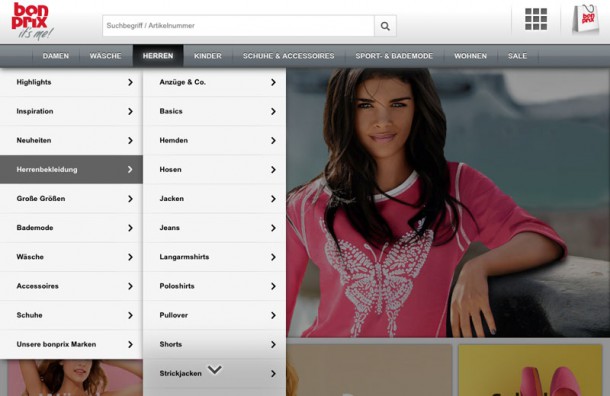Expand Anzüge & Co. arrow
The image size is (610, 396).
coord(273,82)
